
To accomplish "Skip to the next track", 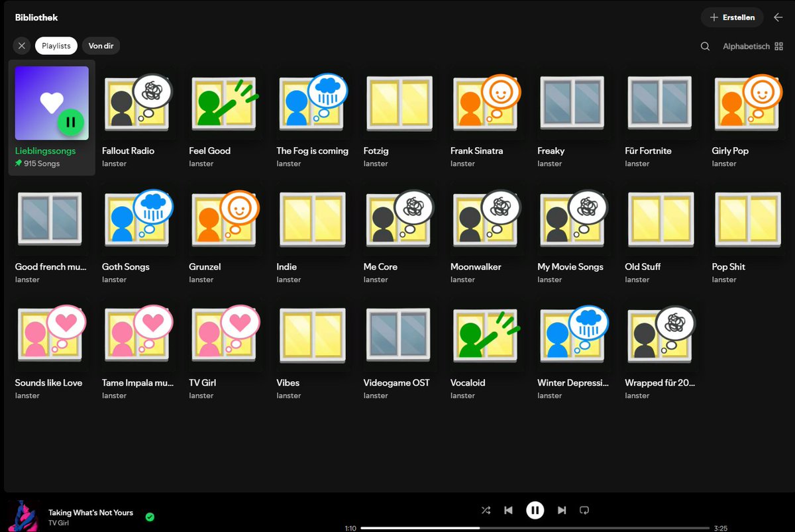I will (562, 510).
